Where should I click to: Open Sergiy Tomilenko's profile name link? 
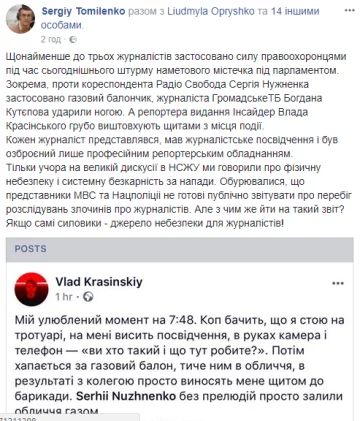[x=83, y=11]
